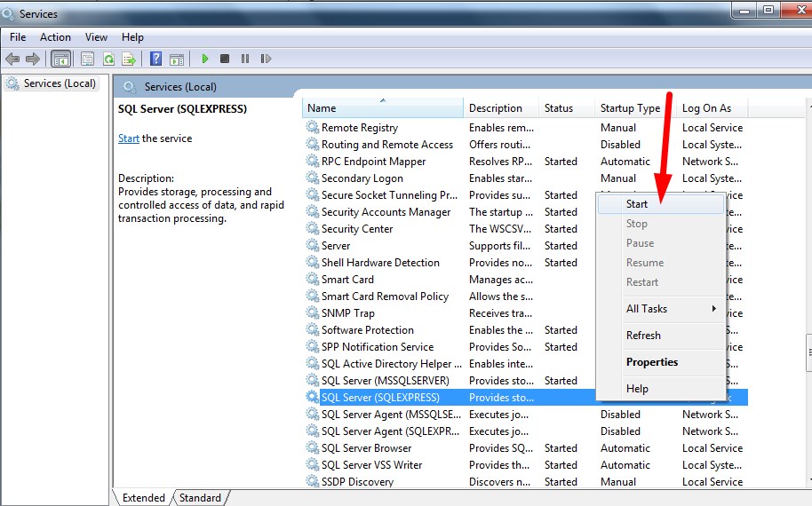Toggle the Show/Hide Action Pane icon
The height and width of the screenshot is (506, 812).
point(177,59)
